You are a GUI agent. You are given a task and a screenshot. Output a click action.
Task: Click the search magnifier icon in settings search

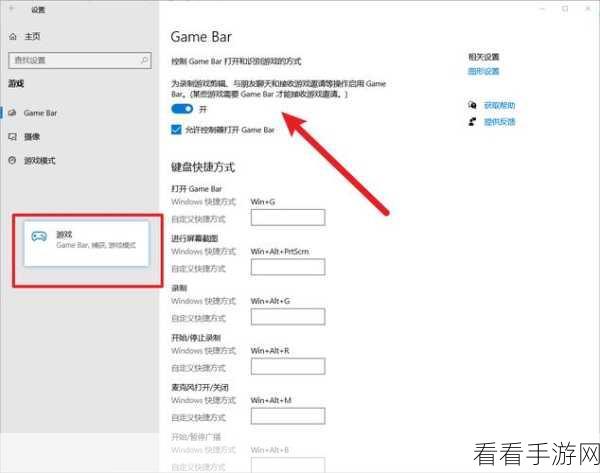tap(145, 60)
